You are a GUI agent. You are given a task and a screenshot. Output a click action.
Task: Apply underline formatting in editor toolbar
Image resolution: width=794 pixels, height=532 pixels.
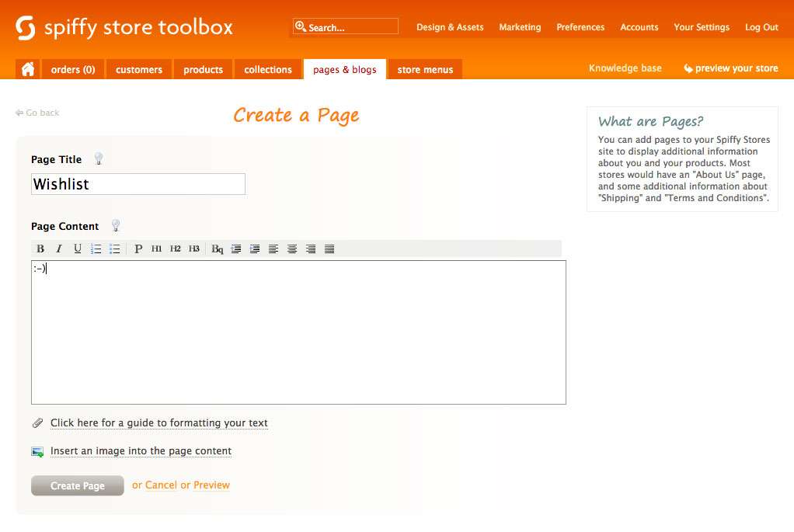78,249
